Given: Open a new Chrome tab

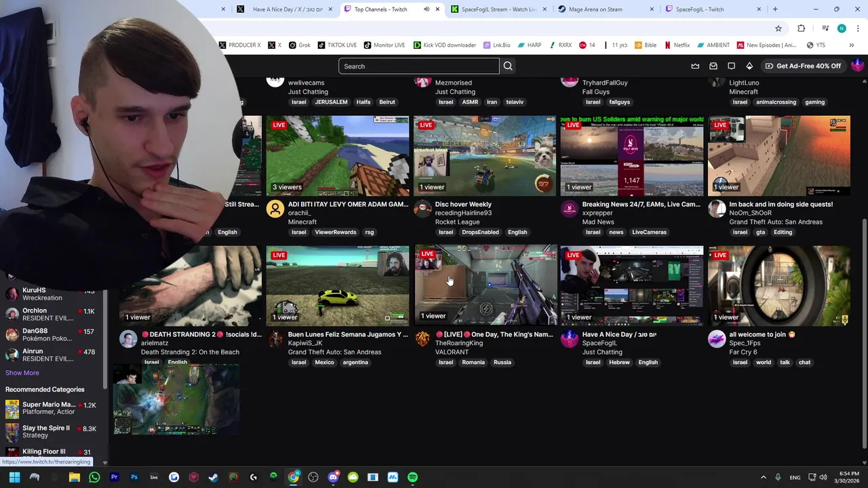Looking at the screenshot, I should click(775, 9).
